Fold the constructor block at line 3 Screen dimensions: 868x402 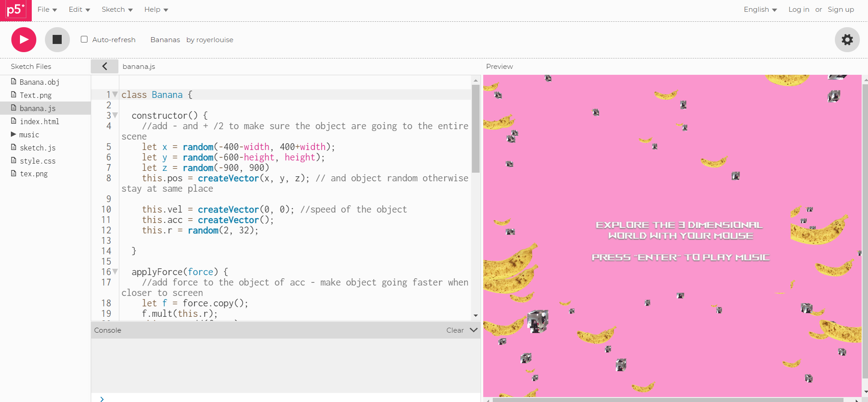coord(115,115)
